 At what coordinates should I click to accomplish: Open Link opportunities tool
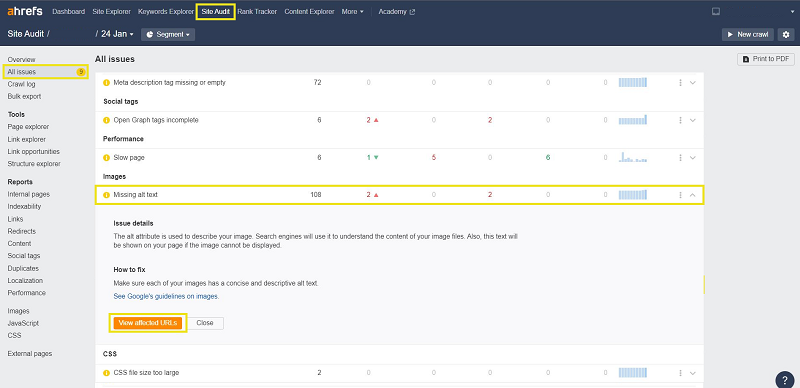point(33,152)
